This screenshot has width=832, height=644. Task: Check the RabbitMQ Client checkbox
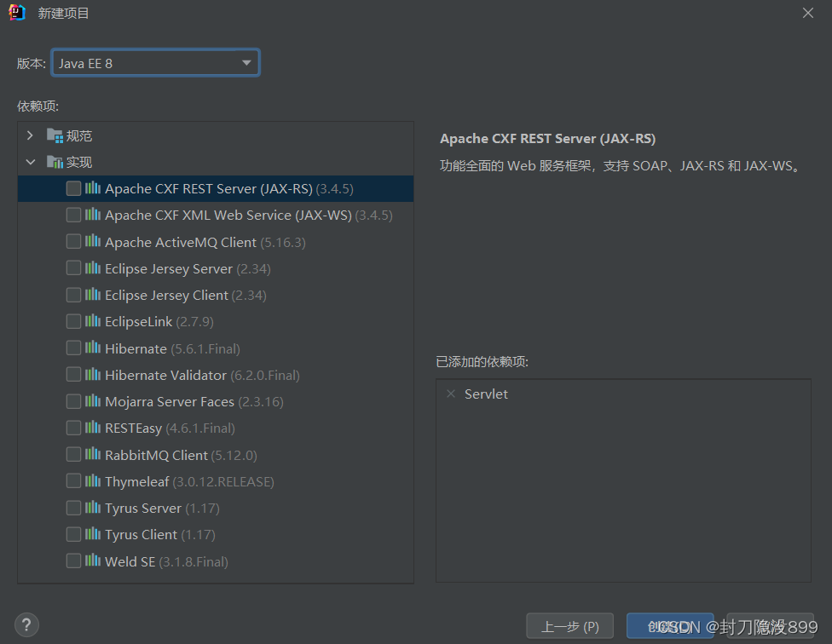(74, 455)
